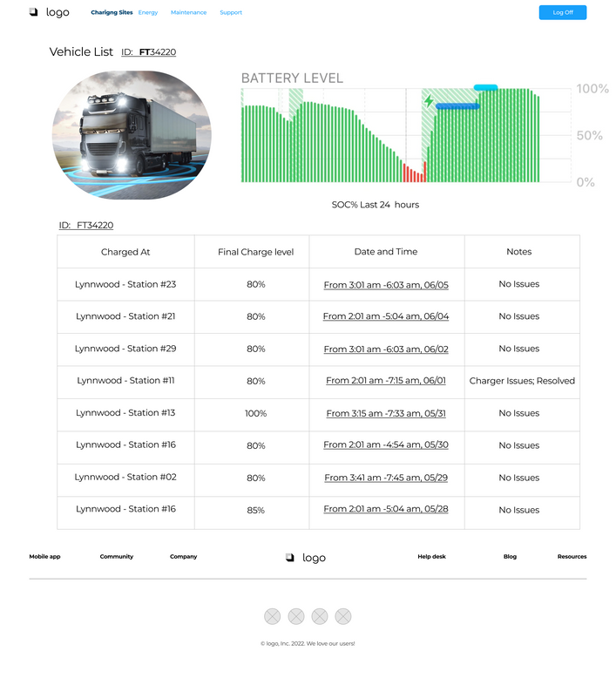
Task: Click the second social media circle icon
Action: point(296,616)
